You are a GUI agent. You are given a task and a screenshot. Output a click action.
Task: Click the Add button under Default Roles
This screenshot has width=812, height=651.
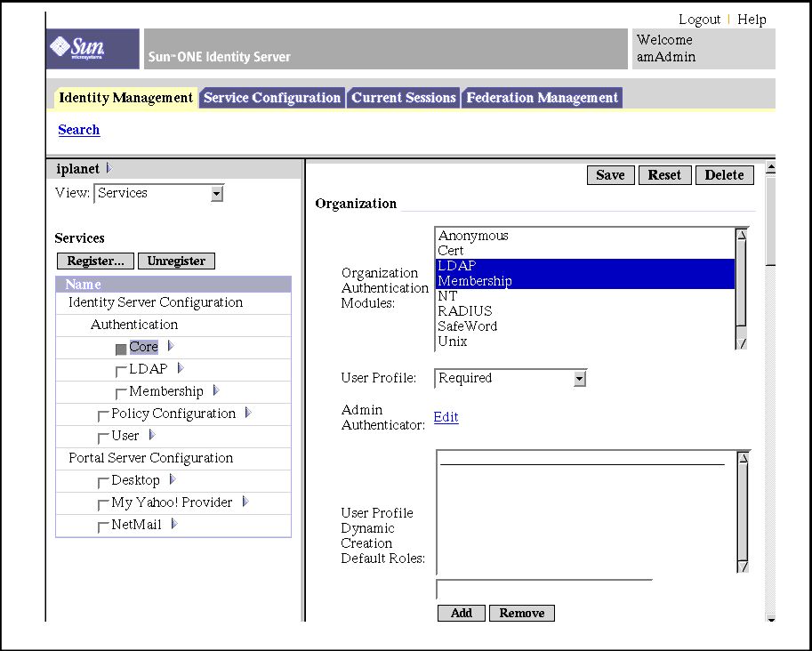tap(462, 613)
